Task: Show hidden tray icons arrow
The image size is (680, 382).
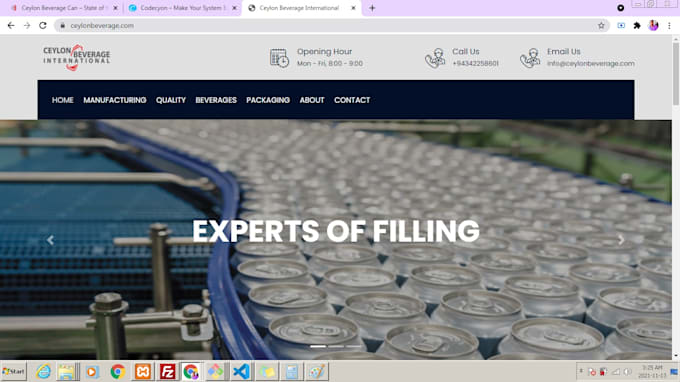Action: click(x=581, y=372)
